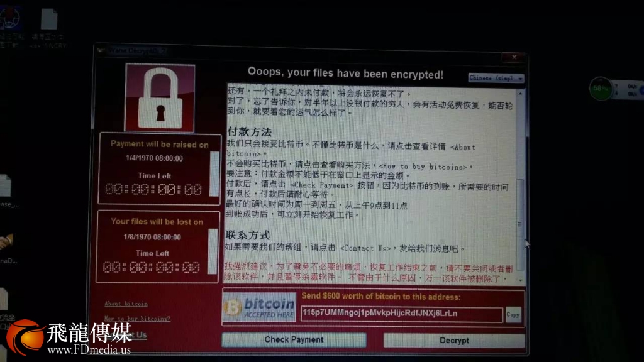The width and height of the screenshot is (644, 362).
Task: Close the Wana Decryptor window
Action: (514, 57)
